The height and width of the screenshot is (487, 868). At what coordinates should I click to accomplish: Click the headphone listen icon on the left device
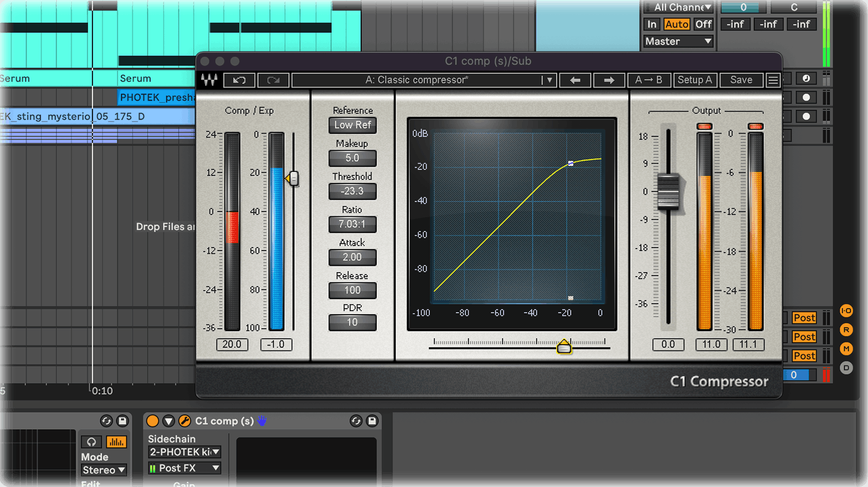pyautogui.click(x=91, y=442)
